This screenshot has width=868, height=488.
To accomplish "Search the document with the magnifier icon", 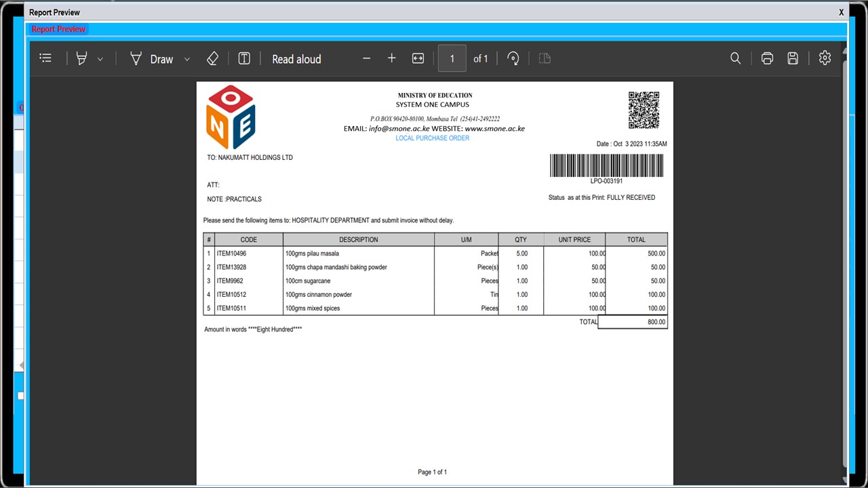I will point(735,58).
